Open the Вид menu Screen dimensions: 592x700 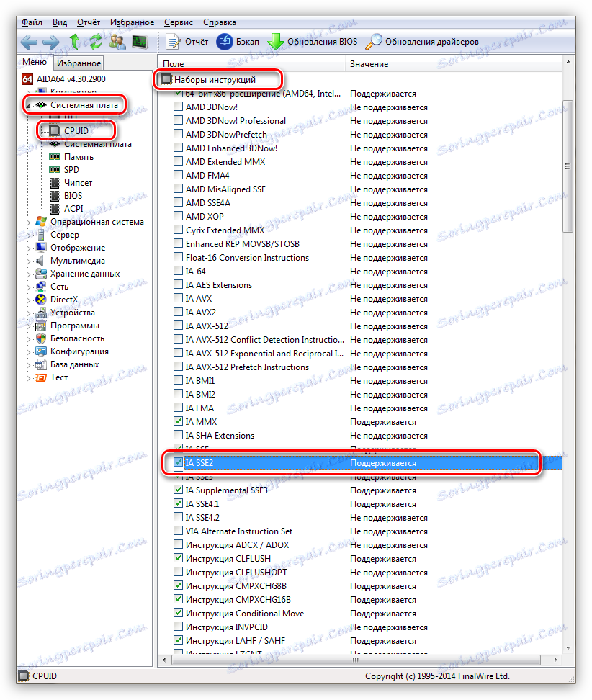coord(60,22)
